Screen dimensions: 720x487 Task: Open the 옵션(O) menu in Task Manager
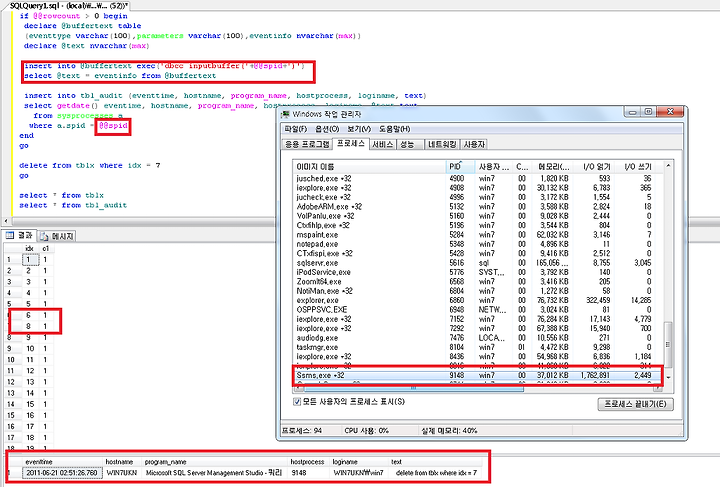(327, 129)
